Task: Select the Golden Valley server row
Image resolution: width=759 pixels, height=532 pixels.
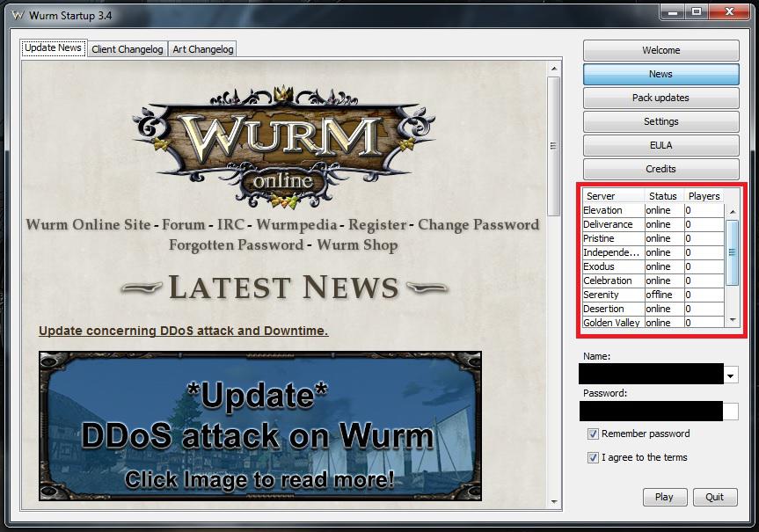Action: point(653,322)
